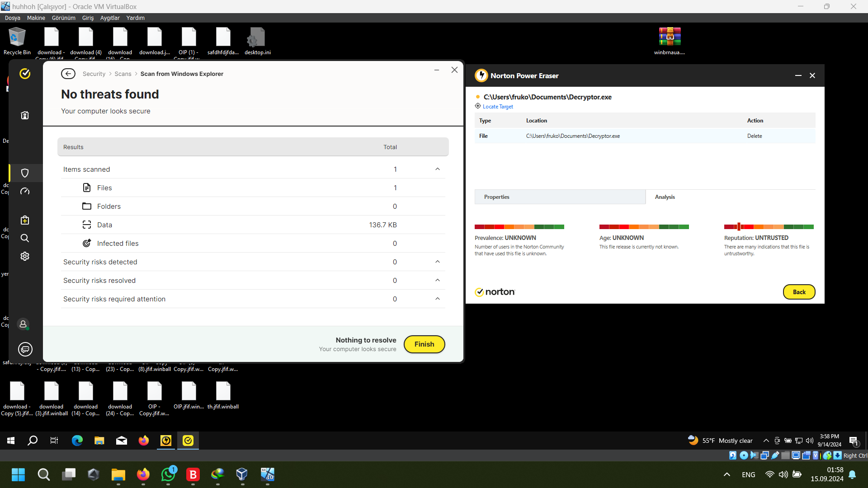This screenshot has height=488, width=868.
Task: Click the Search magnifier icon in Norton sidebar
Action: pos(25,238)
